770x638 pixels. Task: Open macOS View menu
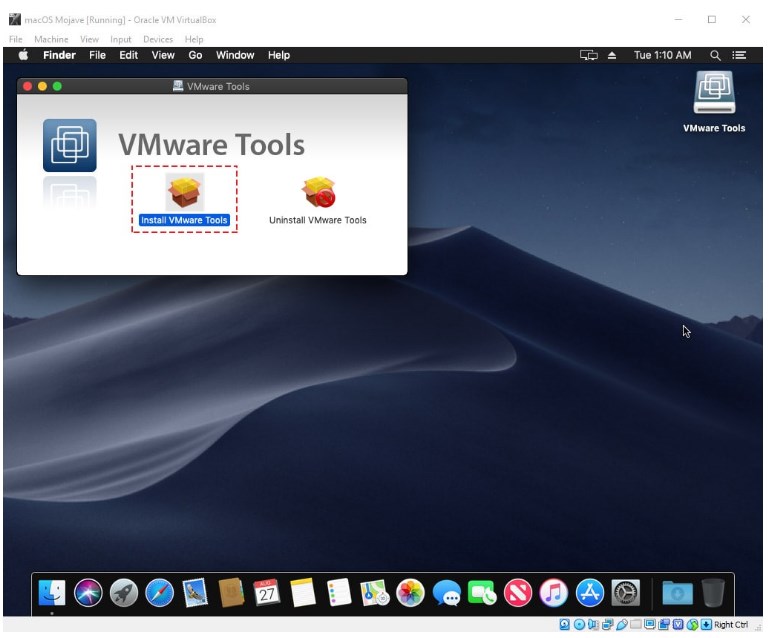pos(163,55)
